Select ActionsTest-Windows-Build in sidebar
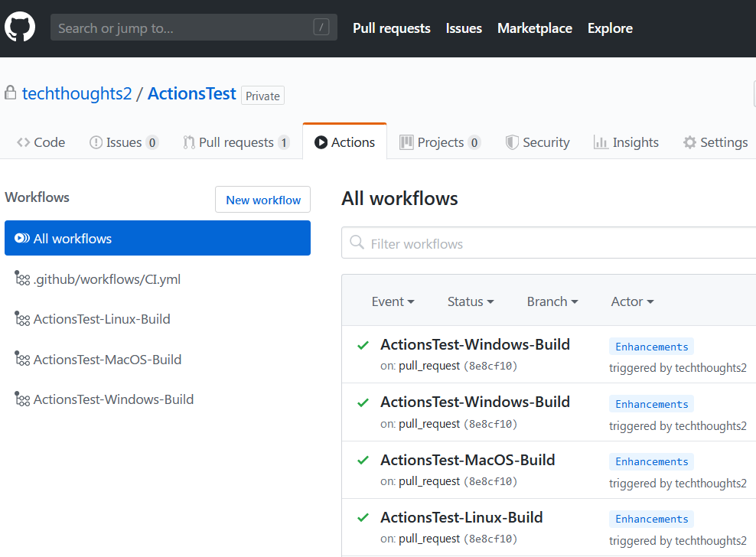The width and height of the screenshot is (756, 557). click(x=113, y=399)
